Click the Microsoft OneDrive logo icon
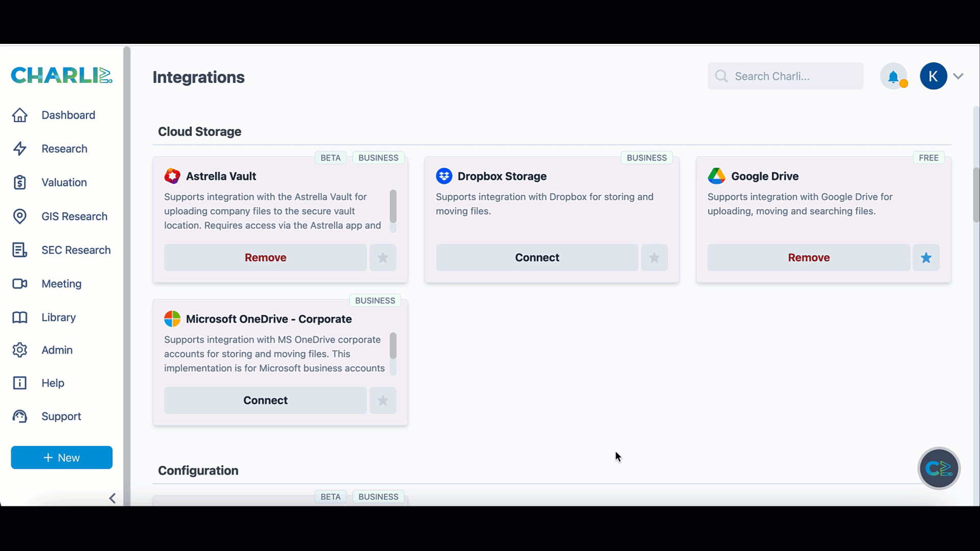Image resolution: width=980 pixels, height=551 pixels. [173, 319]
